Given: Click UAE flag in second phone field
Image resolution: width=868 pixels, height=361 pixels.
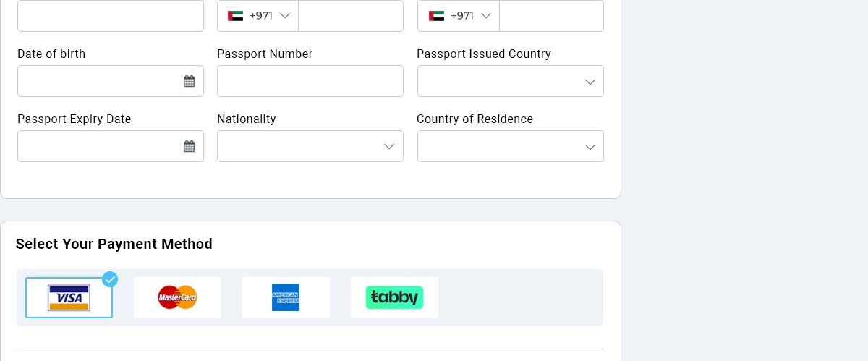Looking at the screenshot, I should click(x=436, y=16).
